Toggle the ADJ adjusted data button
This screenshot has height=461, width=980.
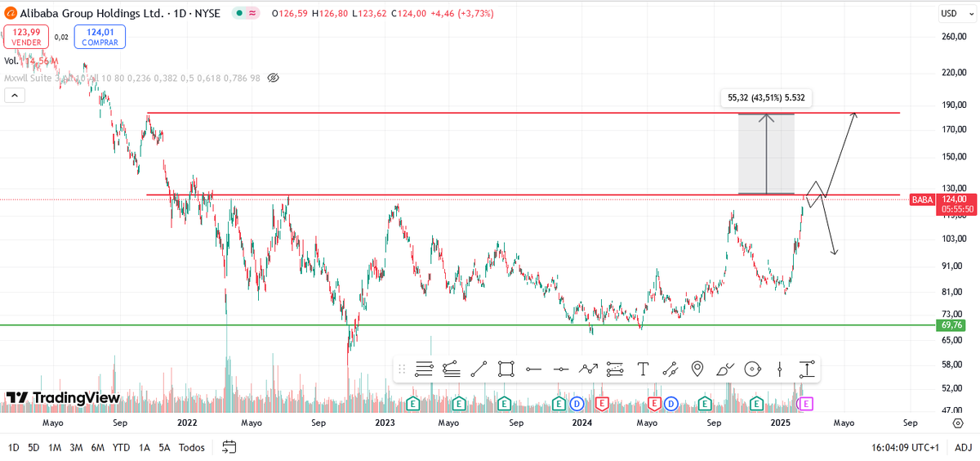(963, 447)
